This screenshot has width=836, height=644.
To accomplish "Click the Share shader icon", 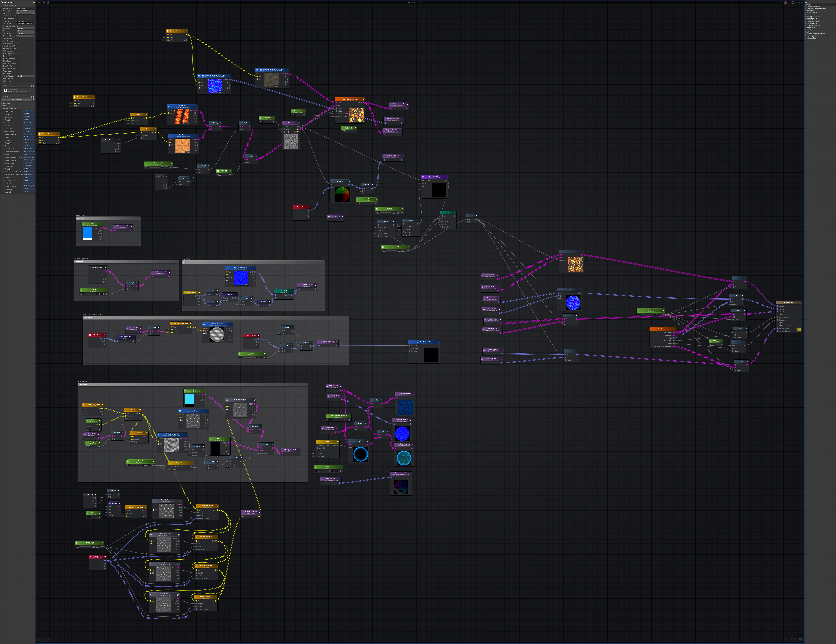I will click(x=781, y=2).
